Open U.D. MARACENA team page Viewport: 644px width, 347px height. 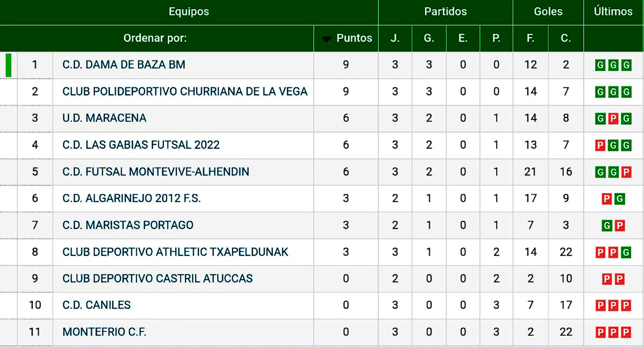click(x=104, y=118)
